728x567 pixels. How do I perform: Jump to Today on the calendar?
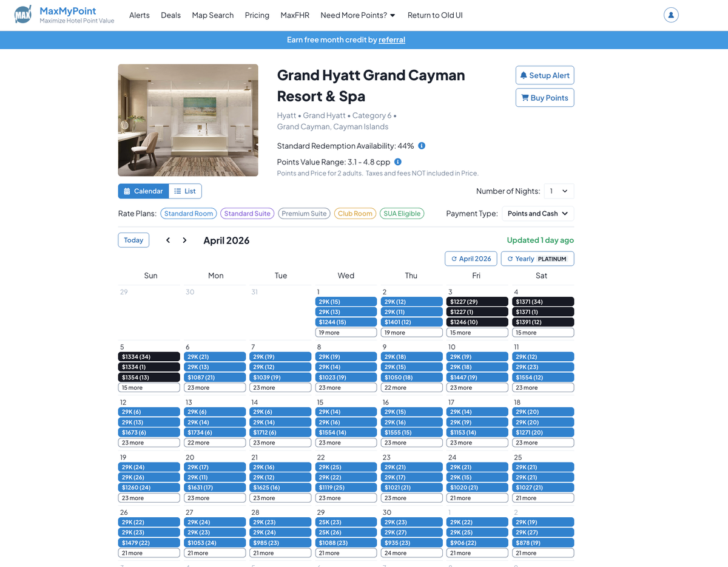pyautogui.click(x=133, y=240)
